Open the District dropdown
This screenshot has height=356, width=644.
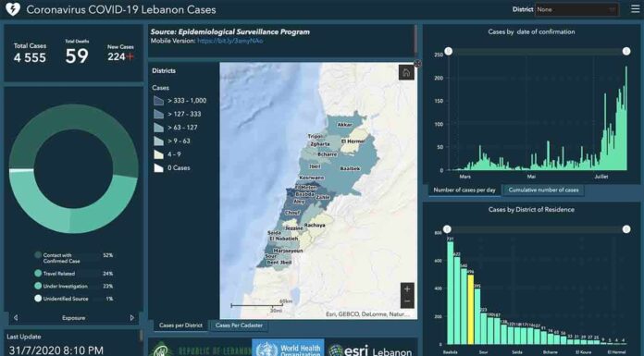click(577, 9)
